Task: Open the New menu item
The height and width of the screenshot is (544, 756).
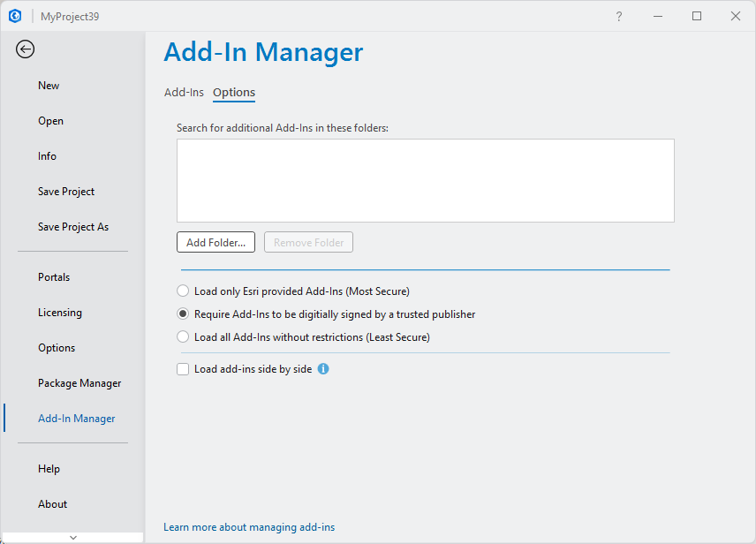Action: (49, 86)
